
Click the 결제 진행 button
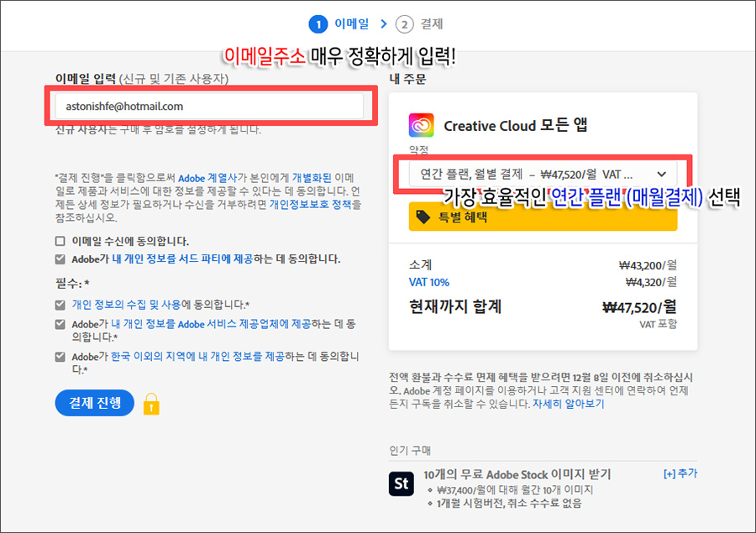94,403
